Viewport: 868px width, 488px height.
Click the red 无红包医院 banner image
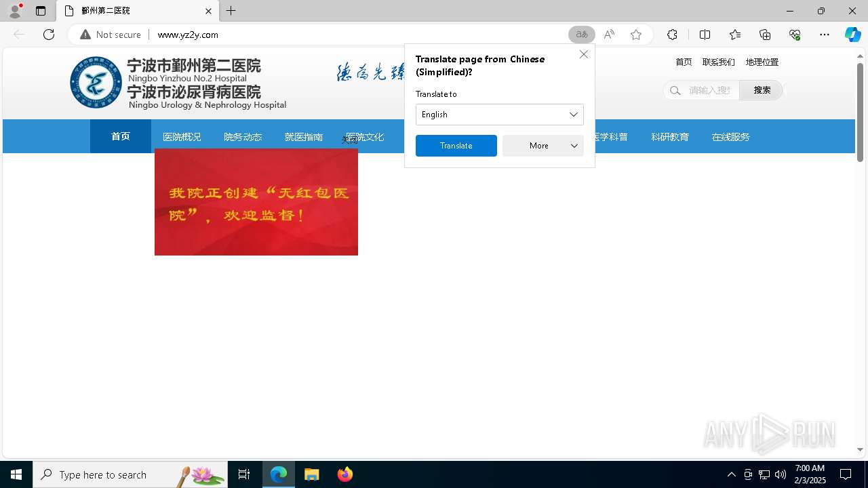tap(256, 202)
